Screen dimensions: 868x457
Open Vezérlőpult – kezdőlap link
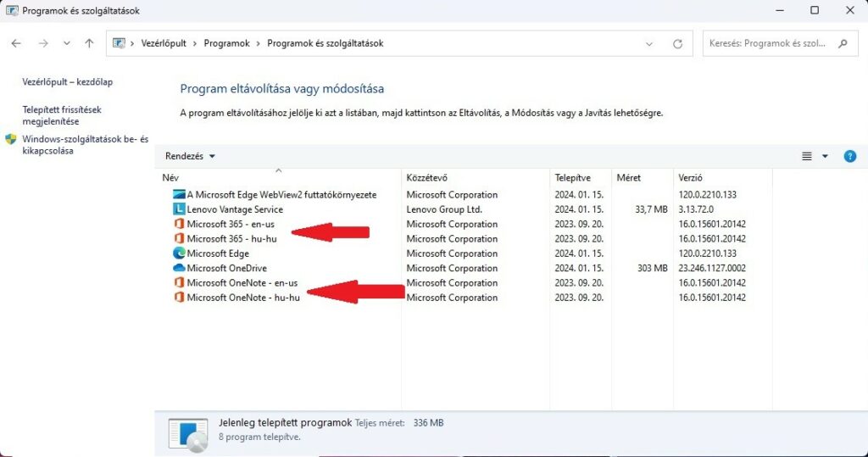pos(68,82)
